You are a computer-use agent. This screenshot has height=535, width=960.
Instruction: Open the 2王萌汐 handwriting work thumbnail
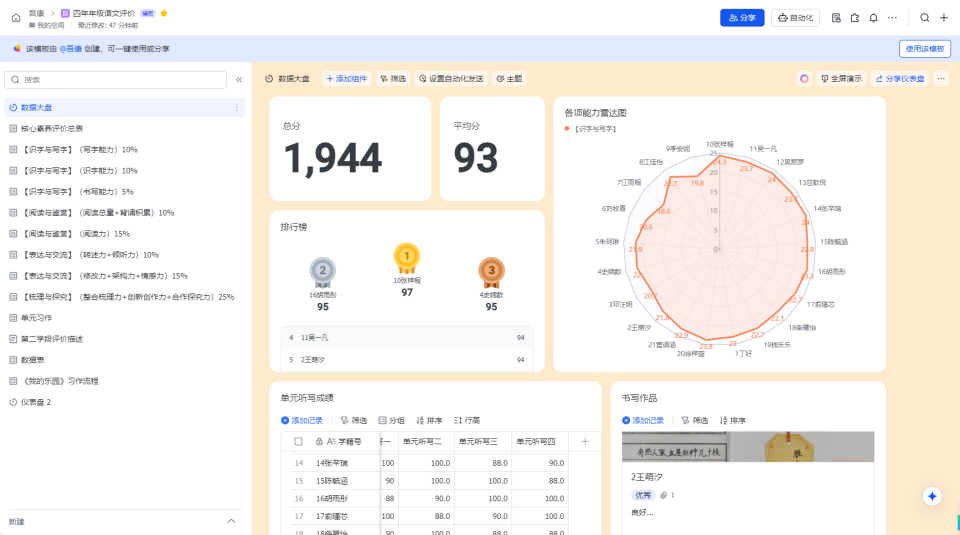[x=748, y=447]
